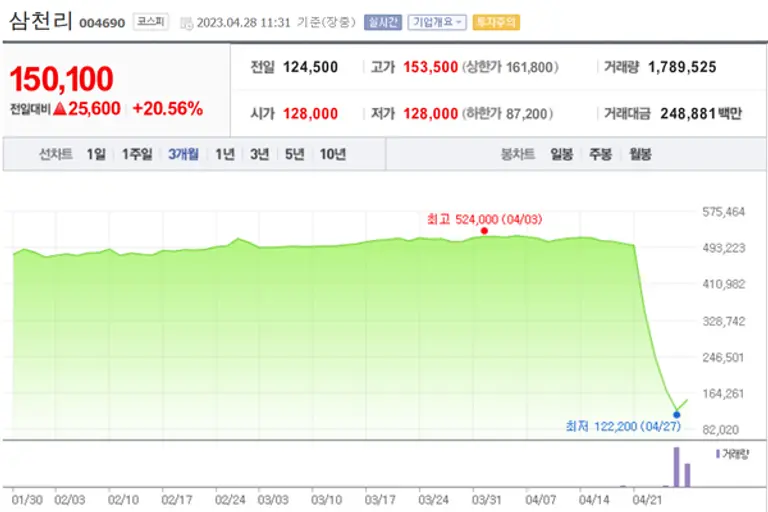Open the 월봉 monthly candle chart
This screenshot has width=768, height=512.
(639, 154)
